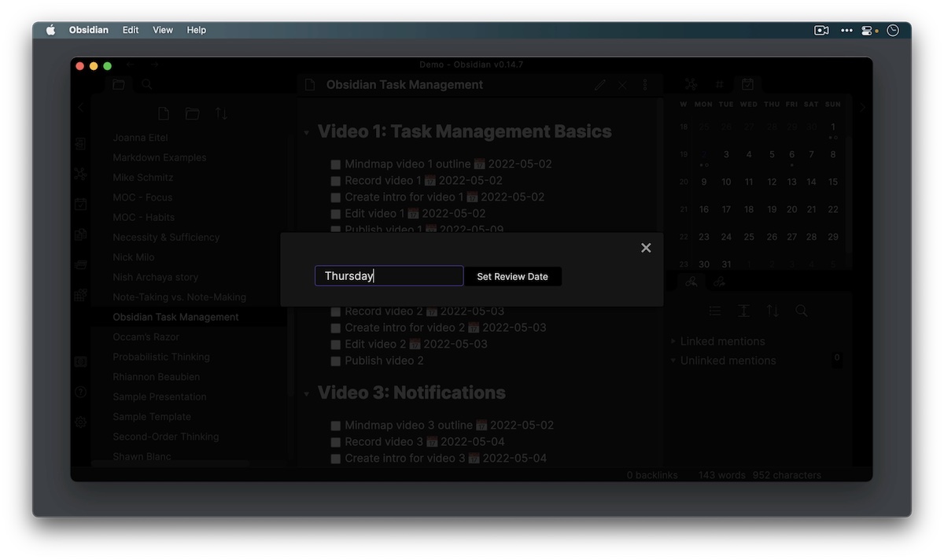This screenshot has width=944, height=560.
Task: Open the Markdown Examples note
Action: pyautogui.click(x=160, y=157)
